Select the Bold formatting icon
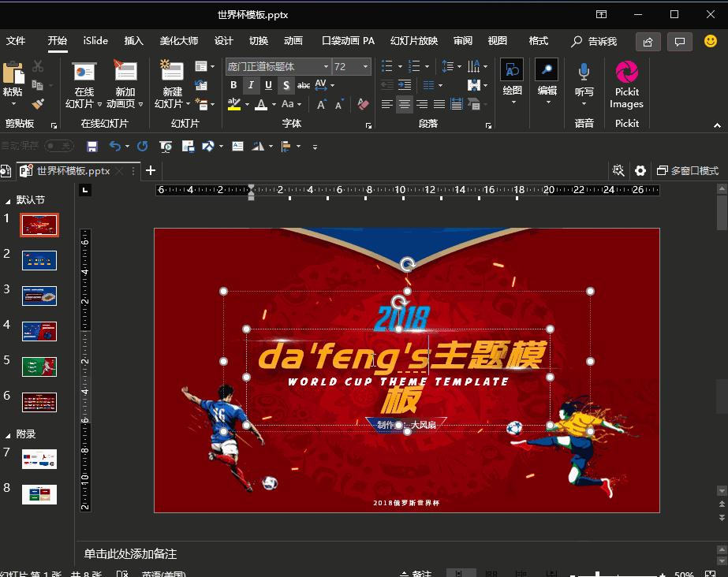This screenshot has width=728, height=577. click(x=233, y=84)
